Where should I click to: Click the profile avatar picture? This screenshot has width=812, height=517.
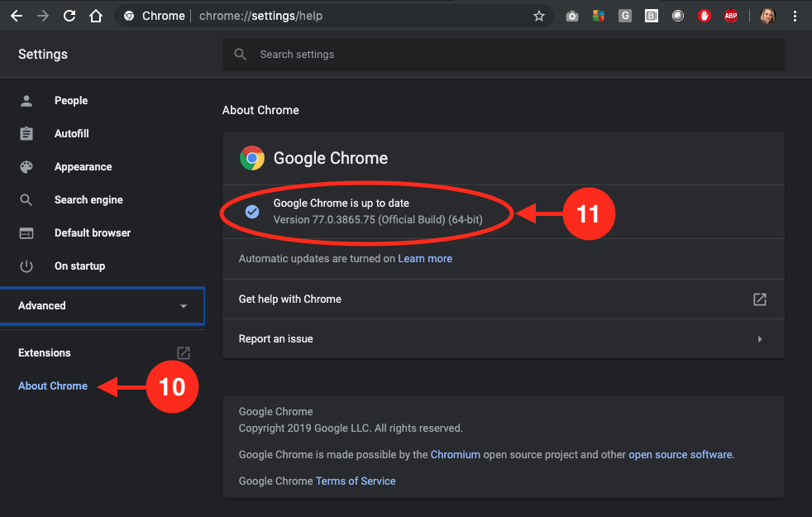point(768,16)
